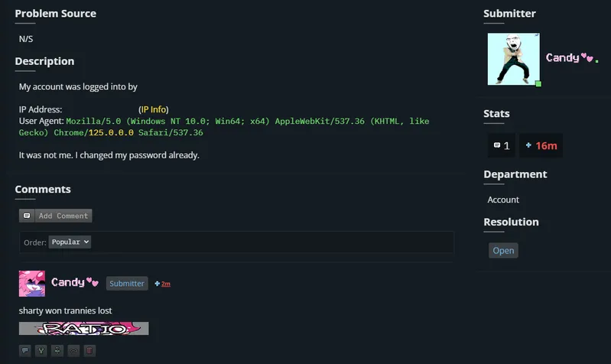Open the submitter's avatar in the sidebar
The image size is (611, 364).
513,59
